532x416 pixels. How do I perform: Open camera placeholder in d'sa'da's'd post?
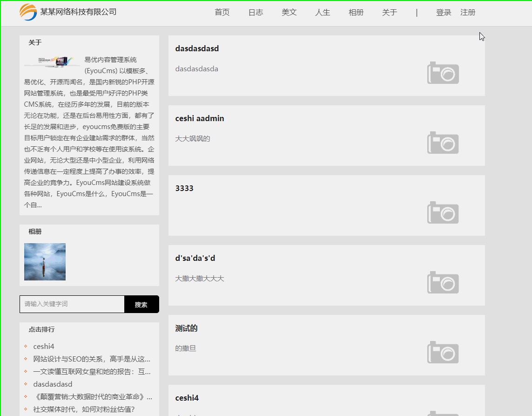443,283
